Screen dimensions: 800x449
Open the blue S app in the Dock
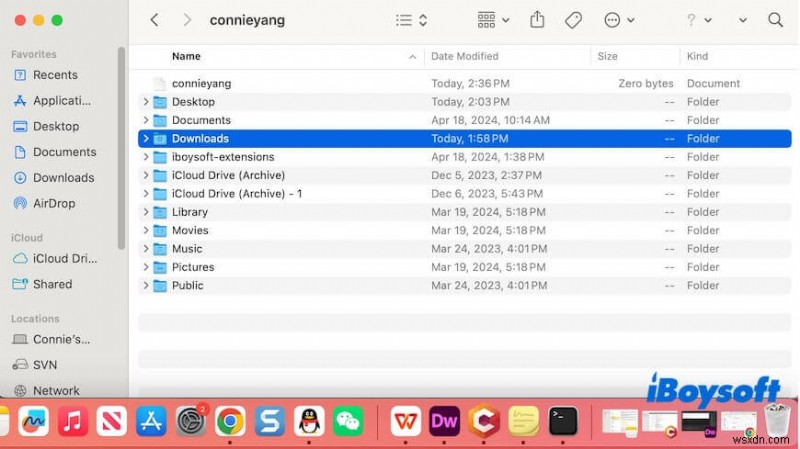(x=269, y=421)
